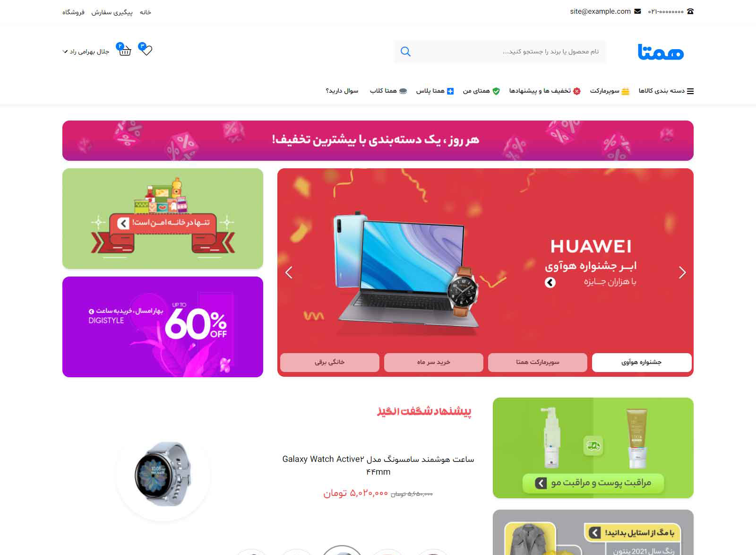
Task: Open the همتا پلاس menu item
Action: point(435,91)
